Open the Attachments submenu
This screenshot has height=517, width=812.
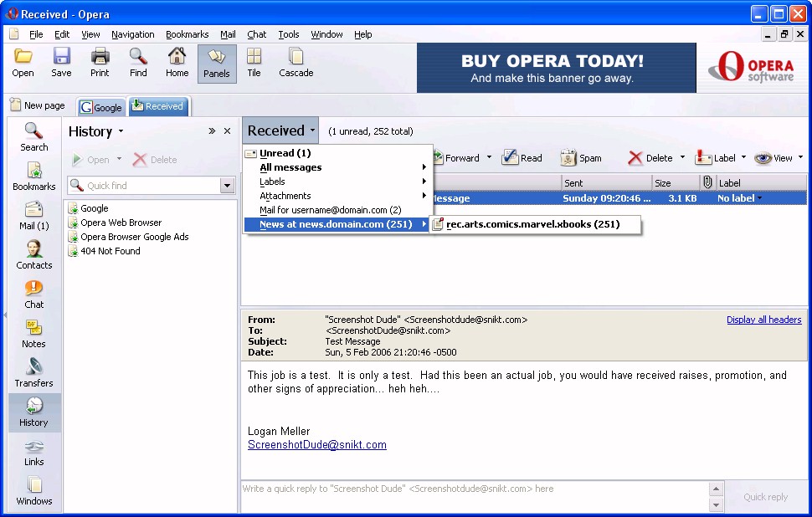[x=337, y=196]
